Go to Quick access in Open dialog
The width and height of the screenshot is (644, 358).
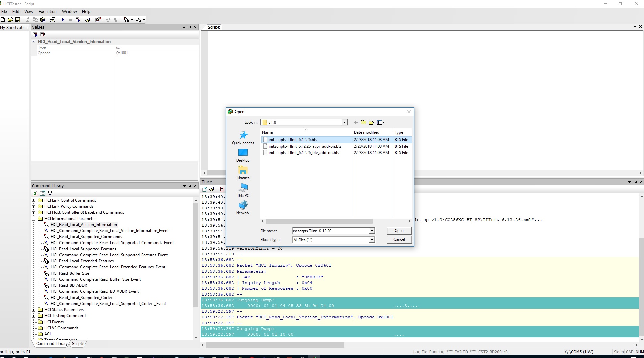click(243, 138)
